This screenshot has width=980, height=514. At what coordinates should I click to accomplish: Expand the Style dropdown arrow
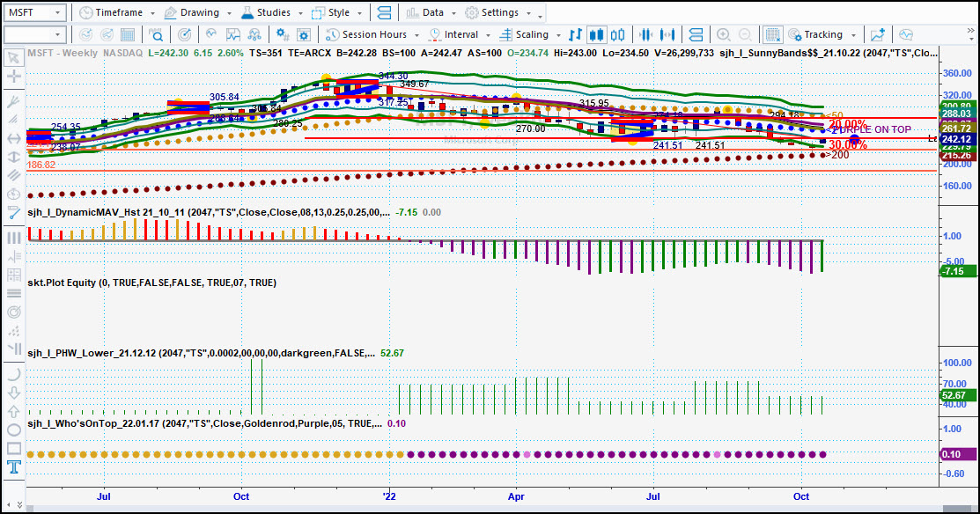click(359, 13)
